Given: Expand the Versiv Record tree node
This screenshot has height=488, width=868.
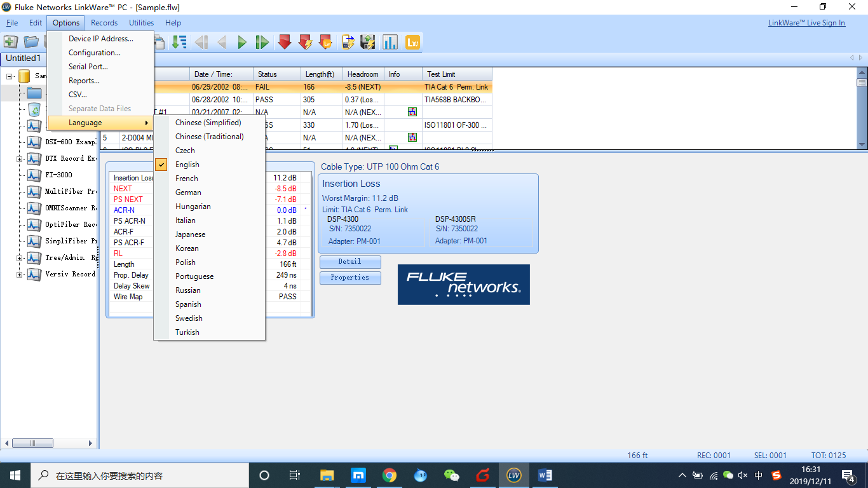Looking at the screenshot, I should coord(20,274).
